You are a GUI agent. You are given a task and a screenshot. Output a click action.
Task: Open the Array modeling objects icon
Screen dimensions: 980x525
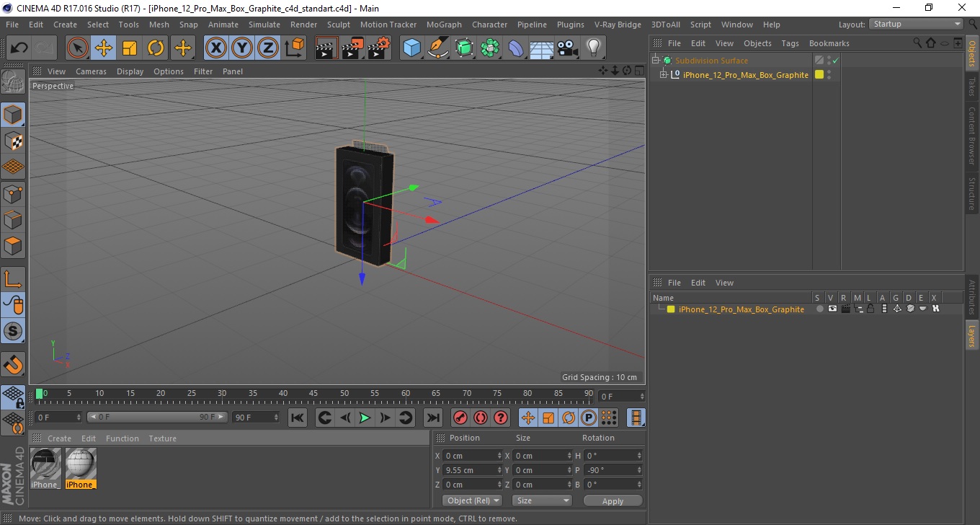click(490, 48)
